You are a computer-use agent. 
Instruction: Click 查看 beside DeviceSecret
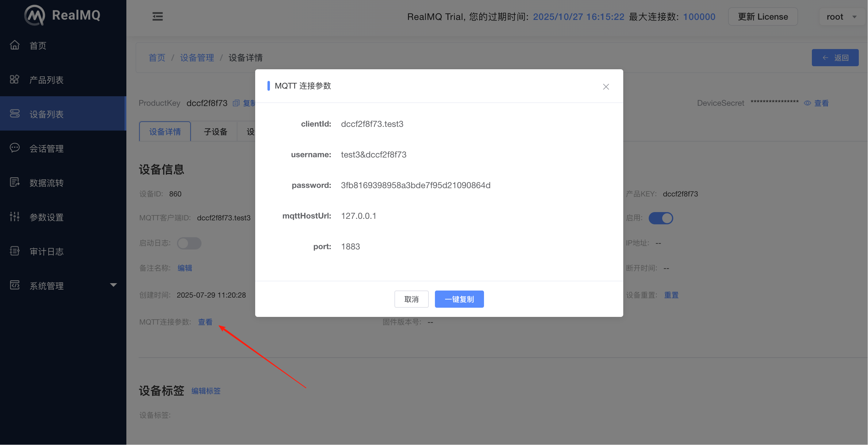tap(821, 103)
